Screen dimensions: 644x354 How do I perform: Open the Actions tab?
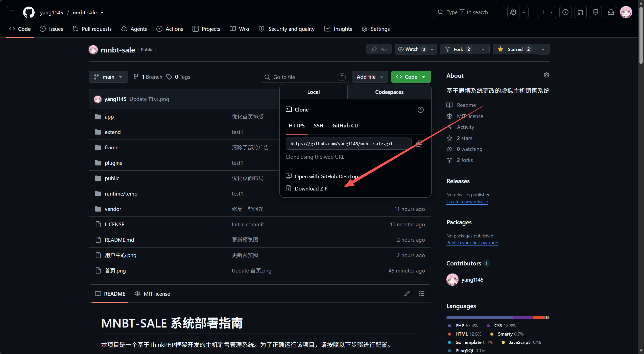pyautogui.click(x=170, y=29)
